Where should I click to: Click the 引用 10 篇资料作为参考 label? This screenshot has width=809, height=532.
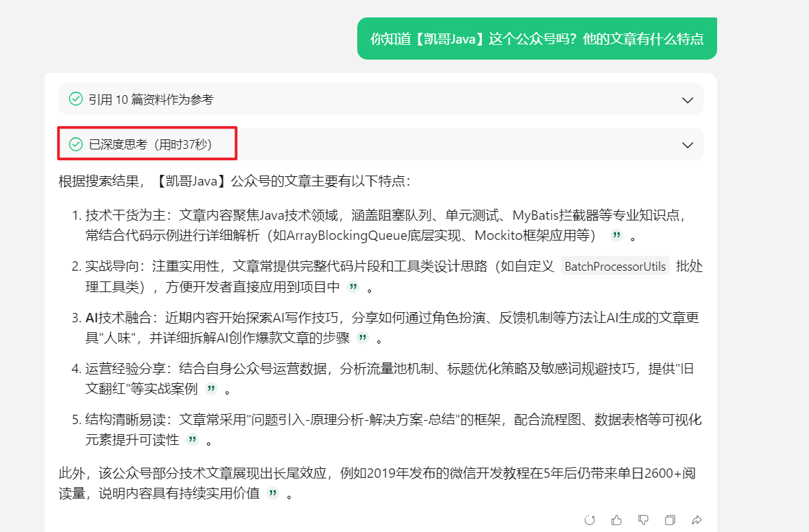[151, 100]
